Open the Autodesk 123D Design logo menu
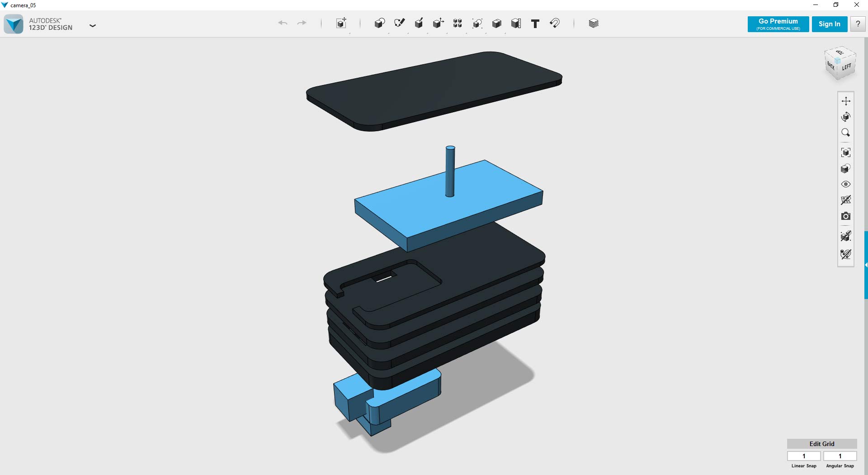 point(14,24)
